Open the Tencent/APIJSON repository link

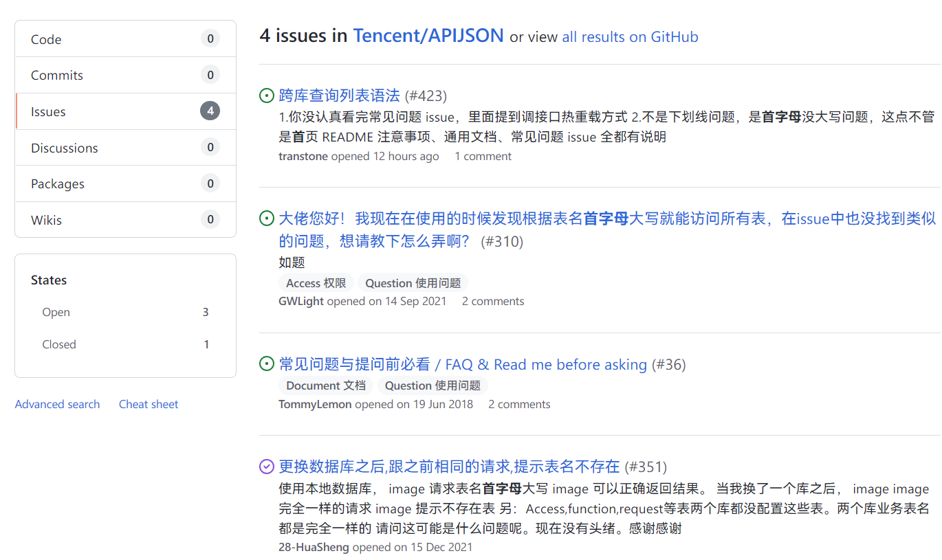[x=428, y=35]
